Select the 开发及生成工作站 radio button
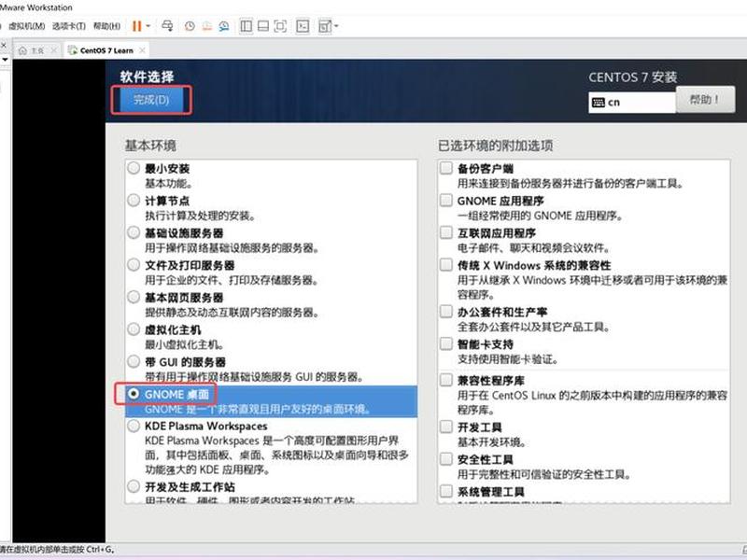The height and width of the screenshot is (560, 747). pyautogui.click(x=134, y=486)
